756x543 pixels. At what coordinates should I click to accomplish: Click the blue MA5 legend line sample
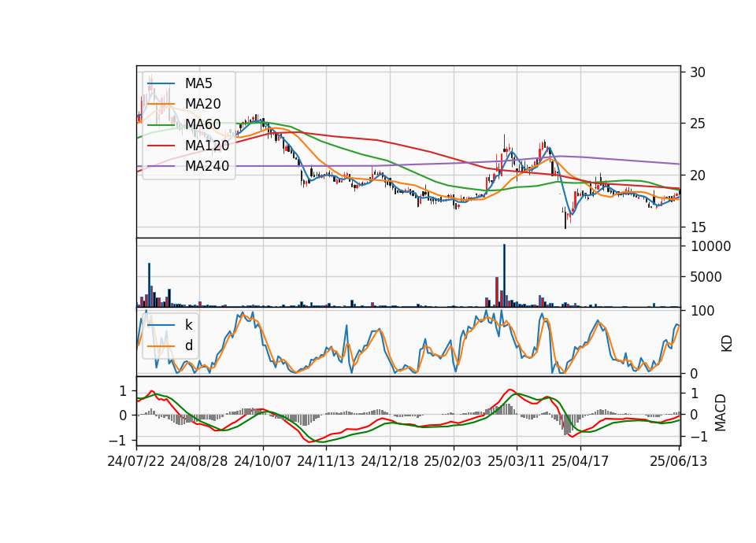161,84
